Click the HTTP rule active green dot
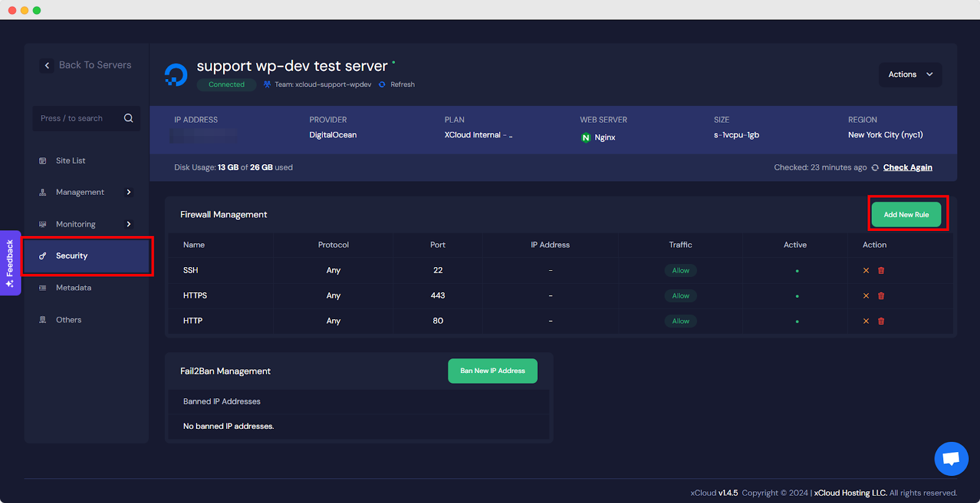 coord(797,322)
